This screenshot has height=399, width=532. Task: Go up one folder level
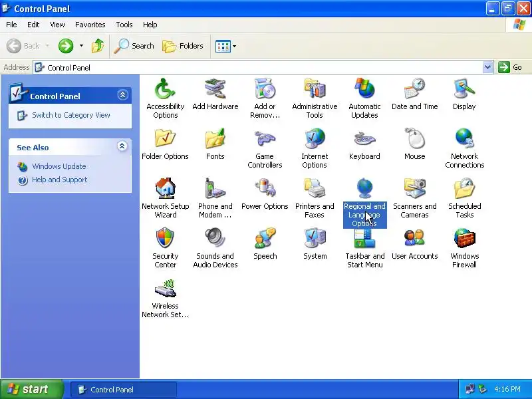point(98,46)
